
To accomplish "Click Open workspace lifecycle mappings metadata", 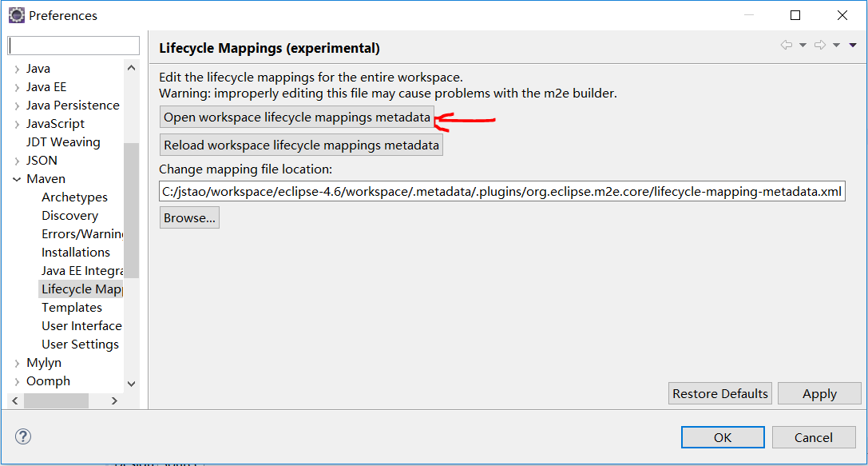I will 297,117.
